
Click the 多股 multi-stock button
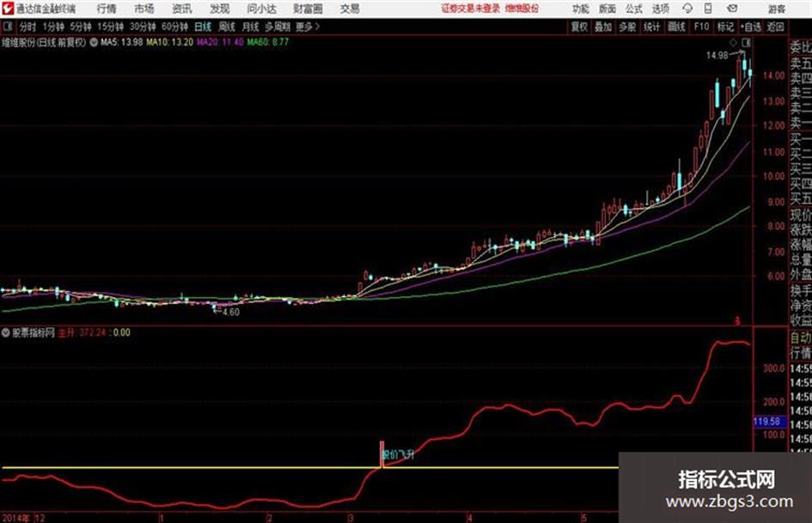[627, 27]
